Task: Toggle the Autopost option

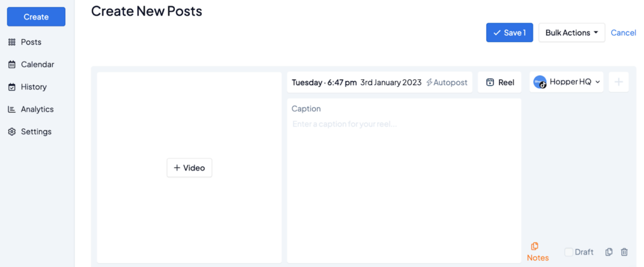Action: pos(447,82)
